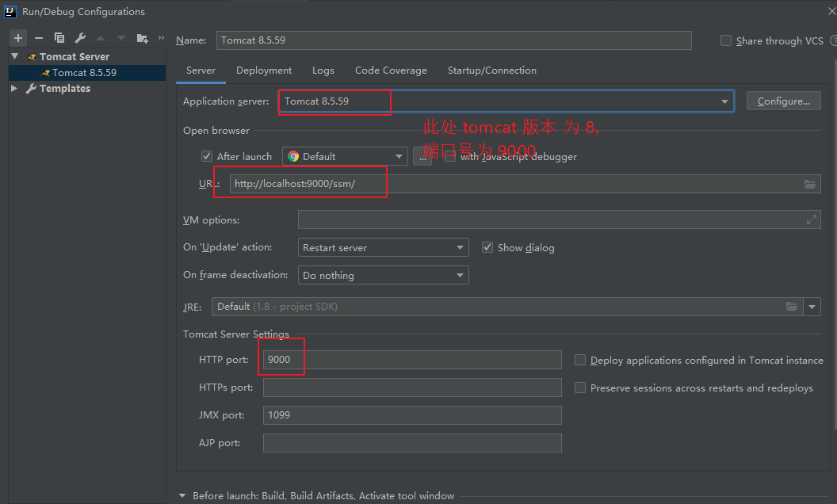
Task: Browse URL with folder icon
Action: pos(810,184)
